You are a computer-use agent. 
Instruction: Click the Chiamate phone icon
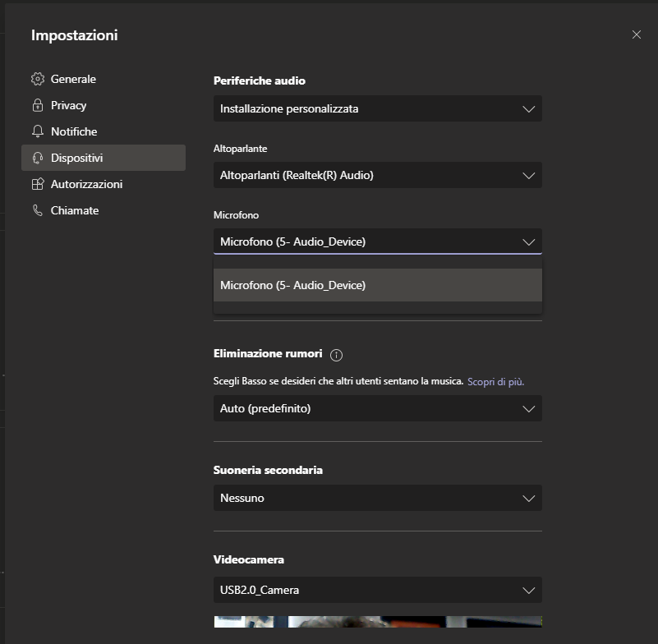[x=37, y=210]
